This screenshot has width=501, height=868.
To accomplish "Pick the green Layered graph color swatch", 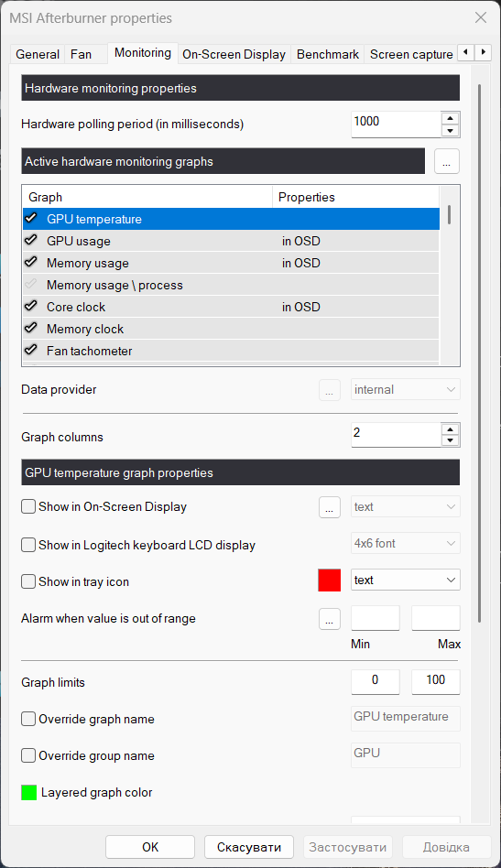I will [x=28, y=792].
